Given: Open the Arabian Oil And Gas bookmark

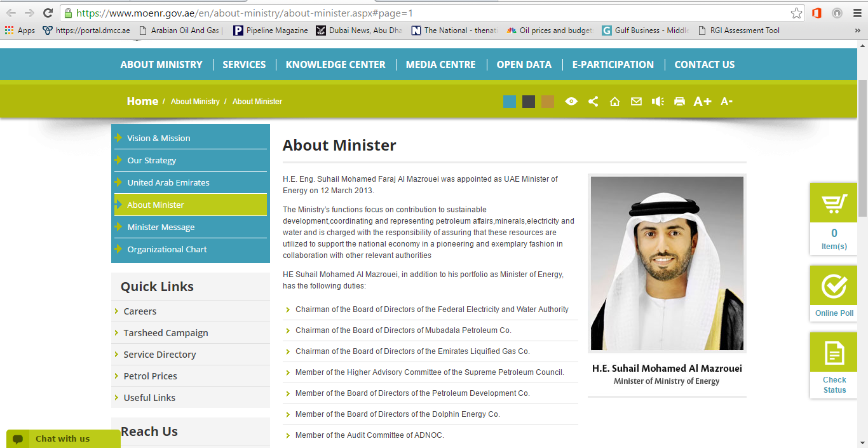Looking at the screenshot, I should coord(180,31).
